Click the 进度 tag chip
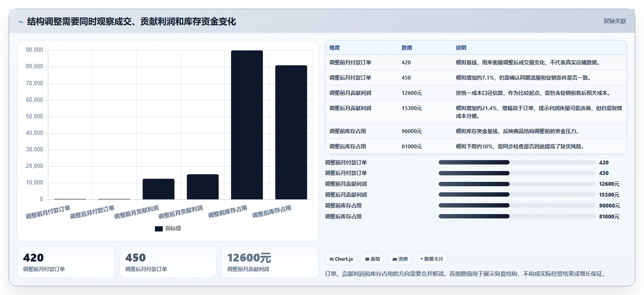This screenshot has height=295, width=644. (x=400, y=259)
